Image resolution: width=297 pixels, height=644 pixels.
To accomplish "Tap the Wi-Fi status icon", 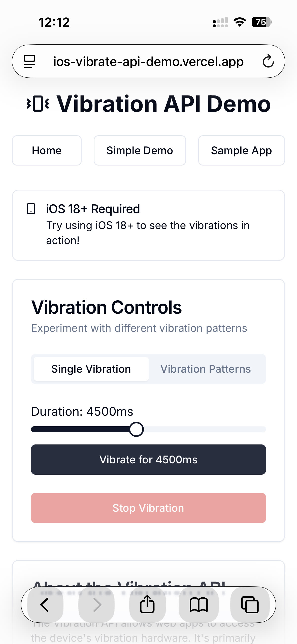I will point(240,22).
